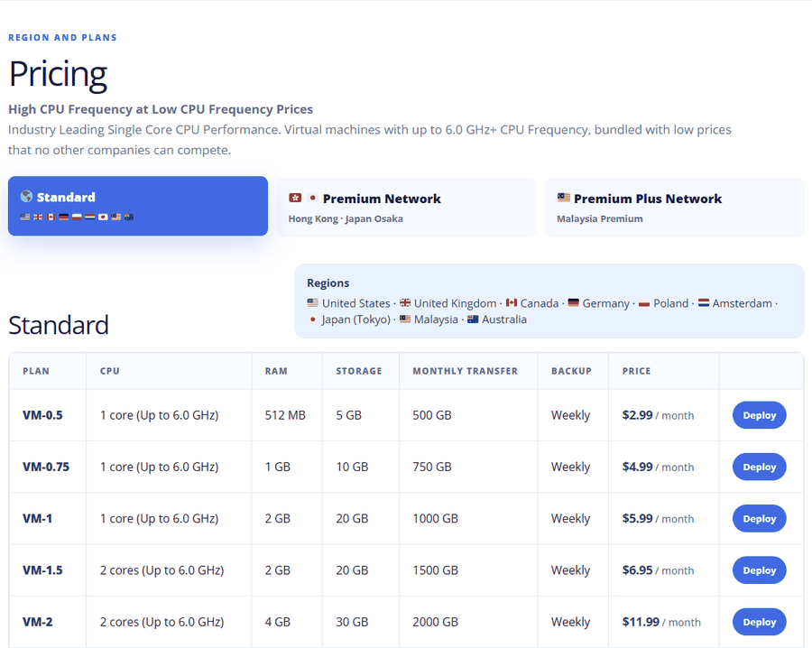Screen dimensions: 812x648
Task: Click the 'United Kingdom' region text
Action: click(456, 303)
